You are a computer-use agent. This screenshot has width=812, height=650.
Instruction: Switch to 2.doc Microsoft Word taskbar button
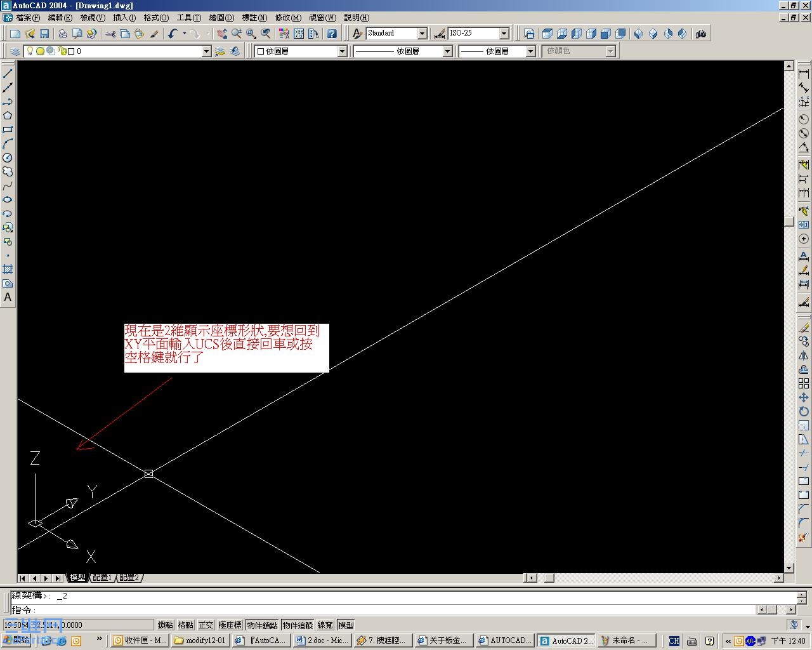[x=321, y=640]
